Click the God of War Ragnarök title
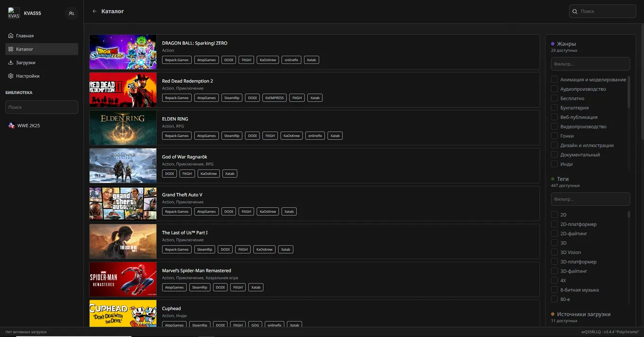This screenshot has width=644, height=337. (185, 157)
